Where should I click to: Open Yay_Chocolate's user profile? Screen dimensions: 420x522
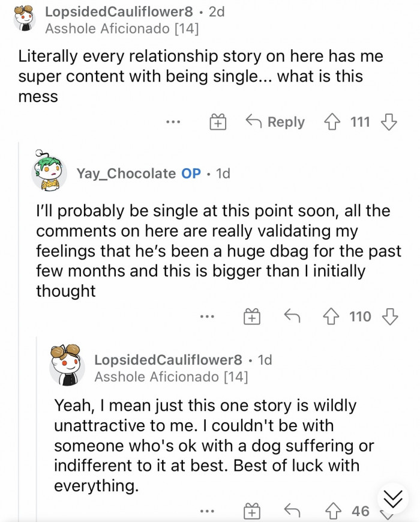click(x=125, y=174)
